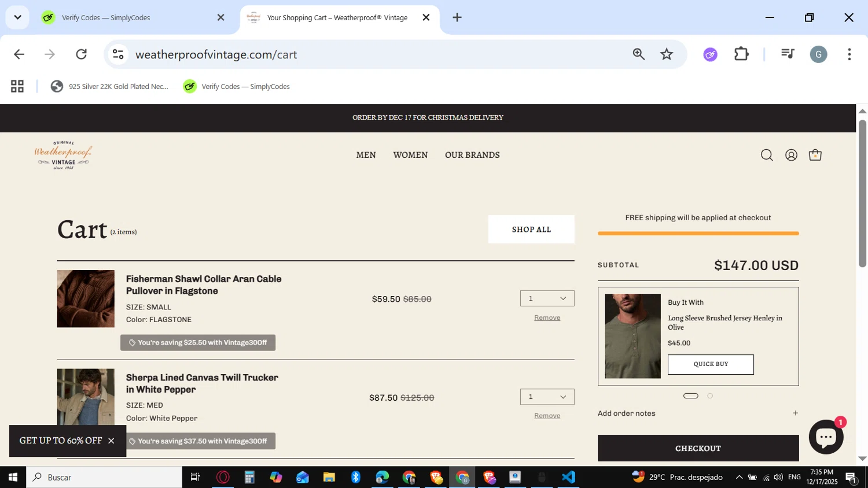Viewport: 868px width, 488px height.
Task: Click the Windows Start button
Action: click(x=13, y=477)
